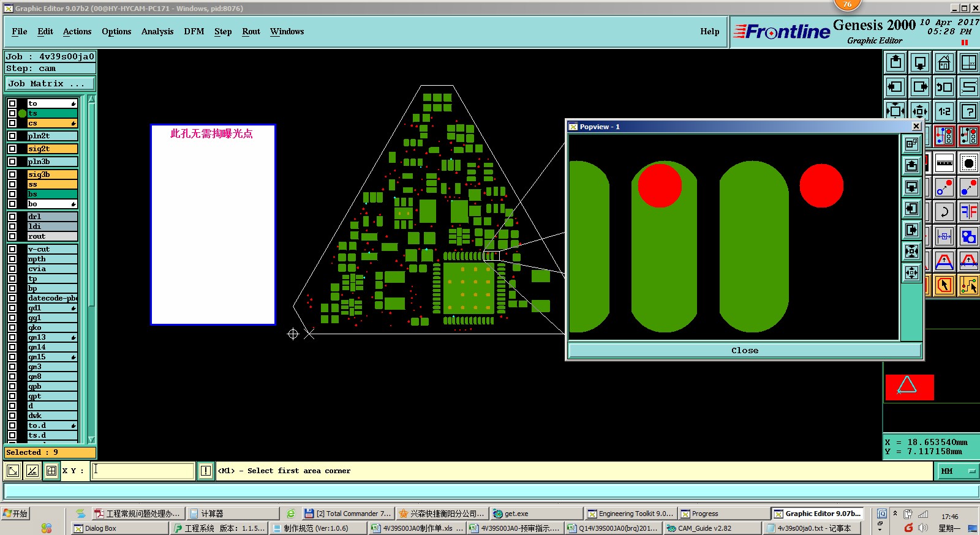Open the Windows menu
Image resolution: width=980 pixels, height=535 pixels.
287,31
